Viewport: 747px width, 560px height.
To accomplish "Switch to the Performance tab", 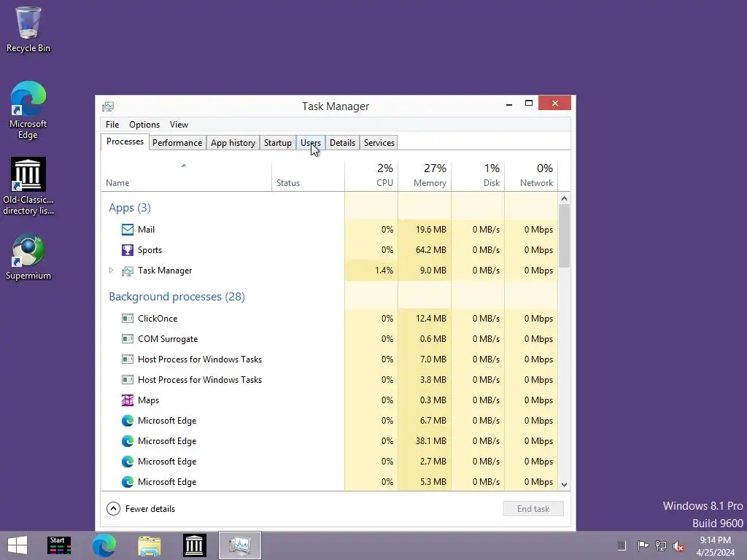I will point(177,143).
